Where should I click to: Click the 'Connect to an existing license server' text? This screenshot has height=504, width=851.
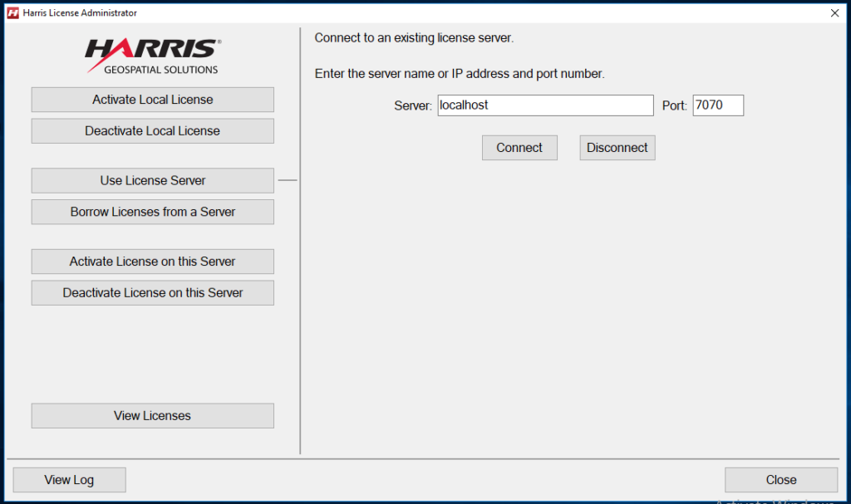coord(414,38)
